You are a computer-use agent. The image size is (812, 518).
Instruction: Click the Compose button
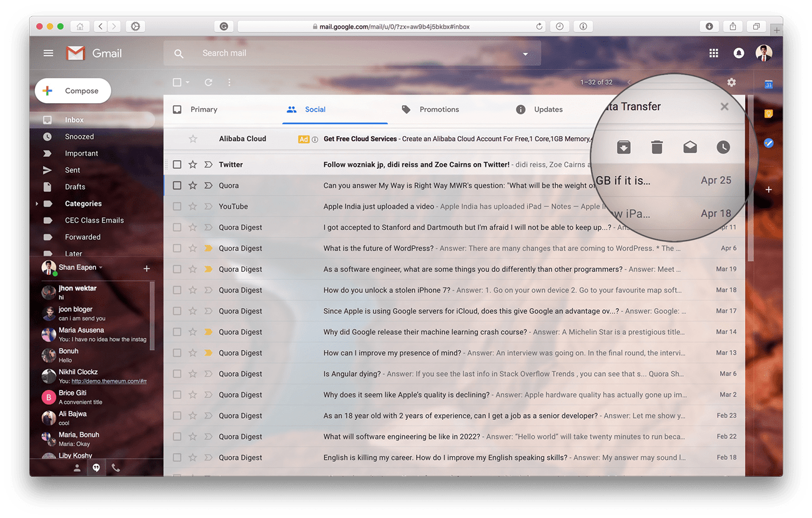(x=73, y=91)
